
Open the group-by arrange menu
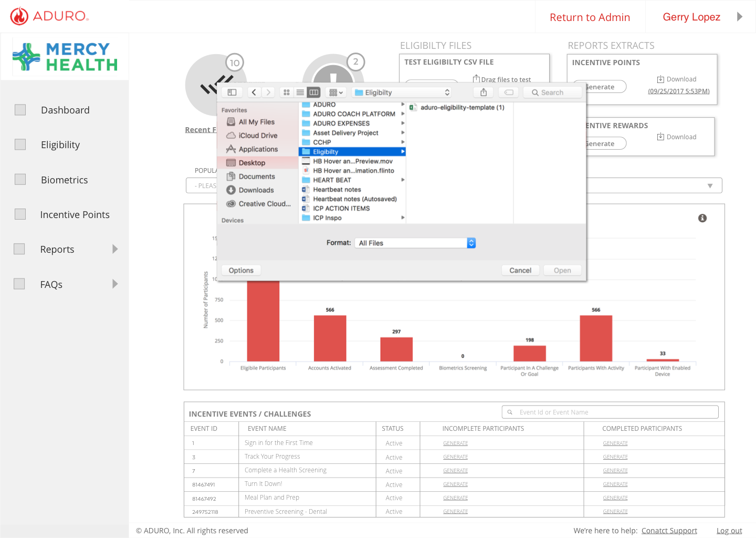tap(336, 92)
